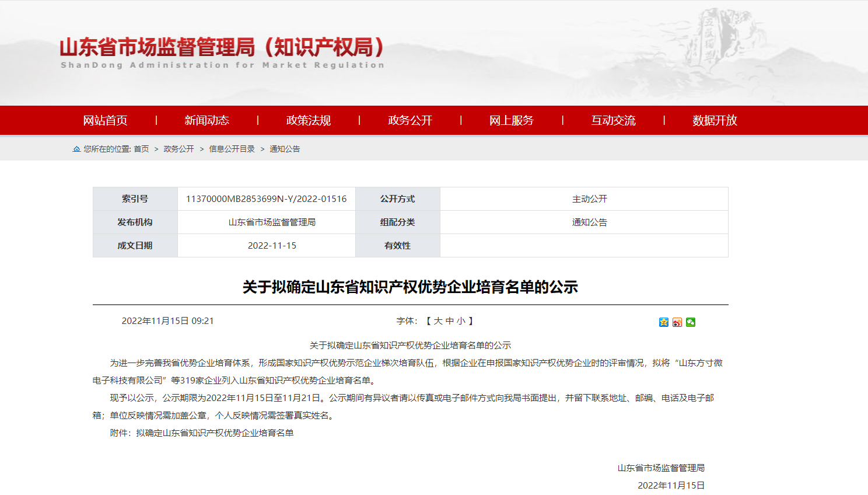The width and height of the screenshot is (868, 495).
Task: Click the 公开方式 header cell
Action: click(x=398, y=199)
